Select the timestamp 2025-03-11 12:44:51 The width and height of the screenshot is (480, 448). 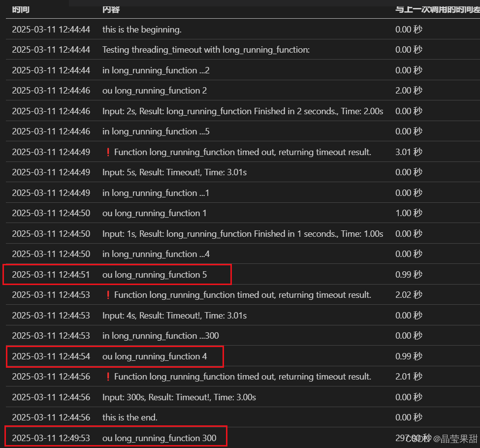tap(51, 275)
